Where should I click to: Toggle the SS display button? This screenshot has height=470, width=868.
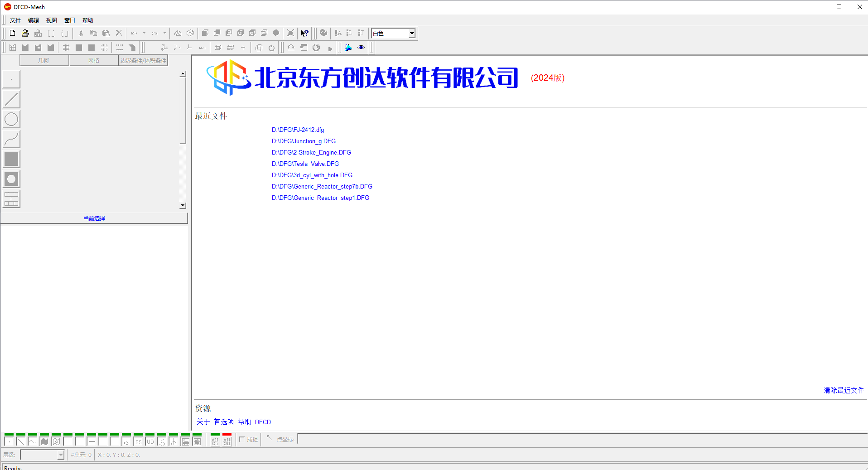coord(139,441)
